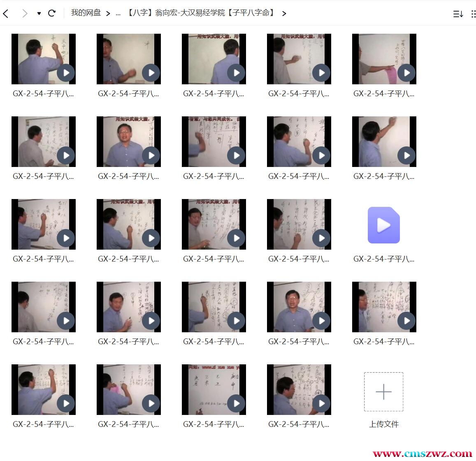Open the video with purple generic file icon

click(383, 225)
